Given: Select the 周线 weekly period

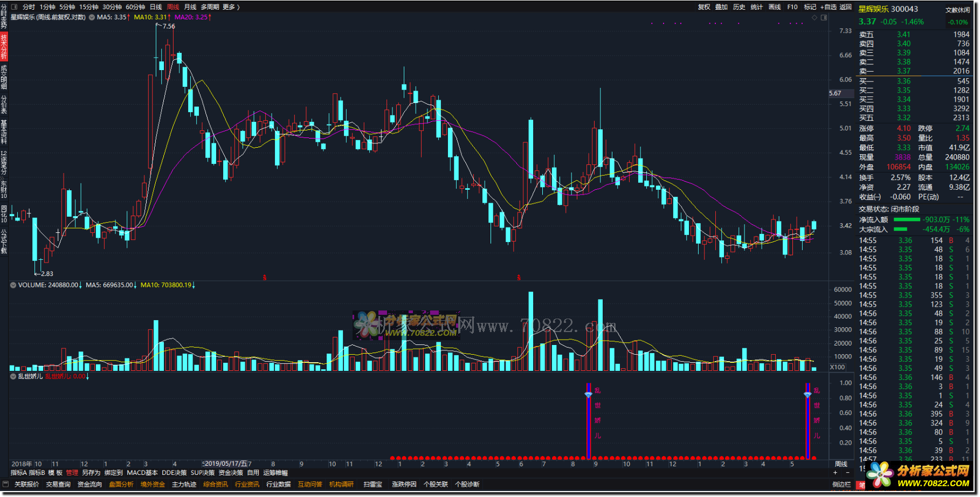Looking at the screenshot, I should coord(173,7).
